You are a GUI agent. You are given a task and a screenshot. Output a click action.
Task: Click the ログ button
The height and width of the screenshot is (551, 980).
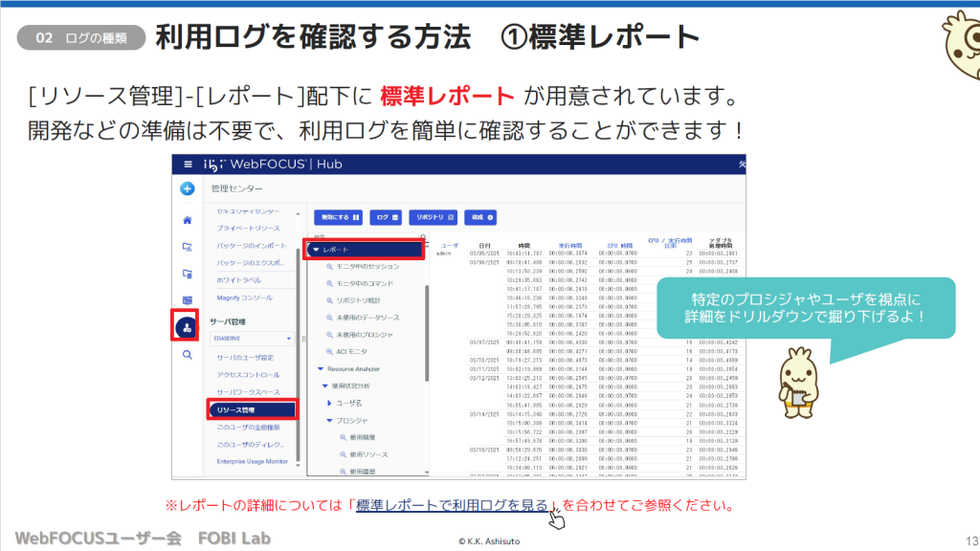click(386, 217)
